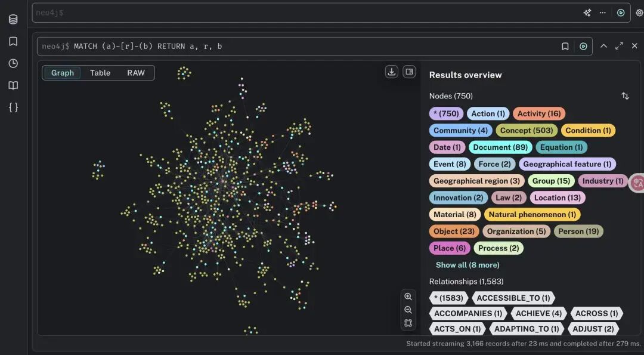
Task: Switch to the RAW view tab
Action: pyautogui.click(x=136, y=73)
